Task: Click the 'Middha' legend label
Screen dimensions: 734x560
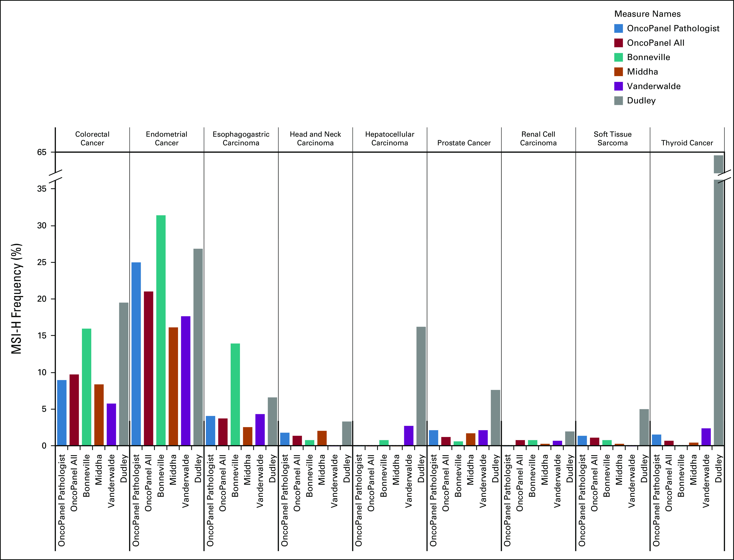Action: (642, 72)
